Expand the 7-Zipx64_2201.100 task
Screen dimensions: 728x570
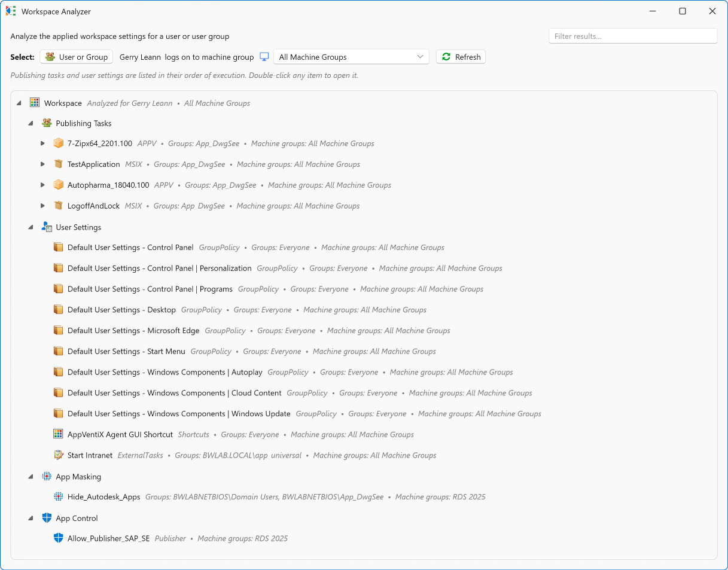(42, 144)
